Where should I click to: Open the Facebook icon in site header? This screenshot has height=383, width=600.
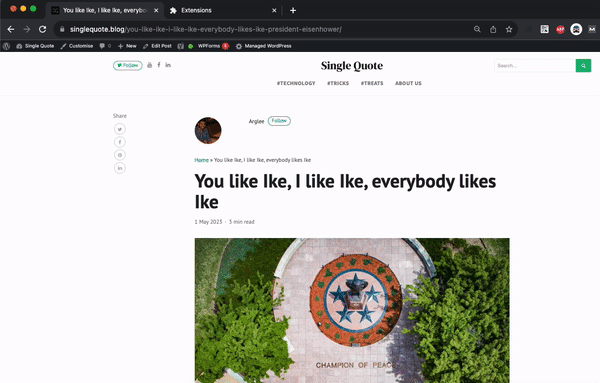point(159,65)
